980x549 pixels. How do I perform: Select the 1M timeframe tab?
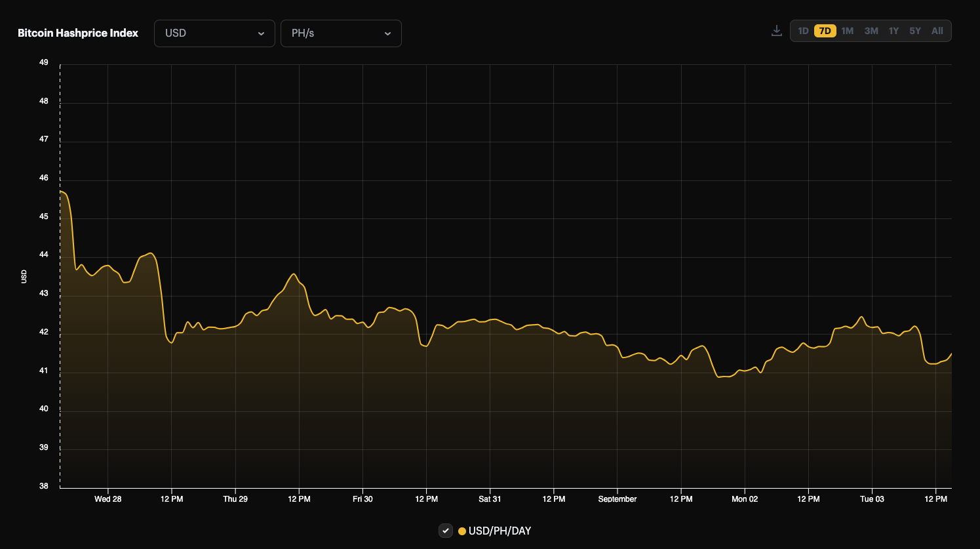tap(847, 30)
